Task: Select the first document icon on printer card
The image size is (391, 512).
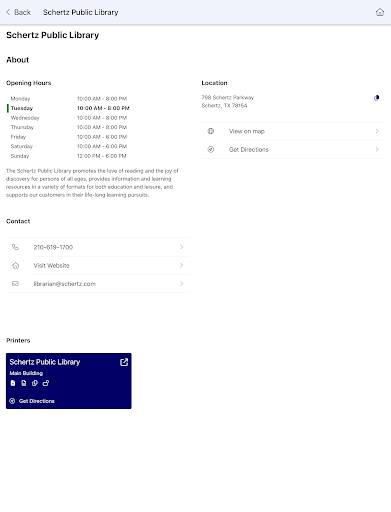Action: [x=13, y=383]
